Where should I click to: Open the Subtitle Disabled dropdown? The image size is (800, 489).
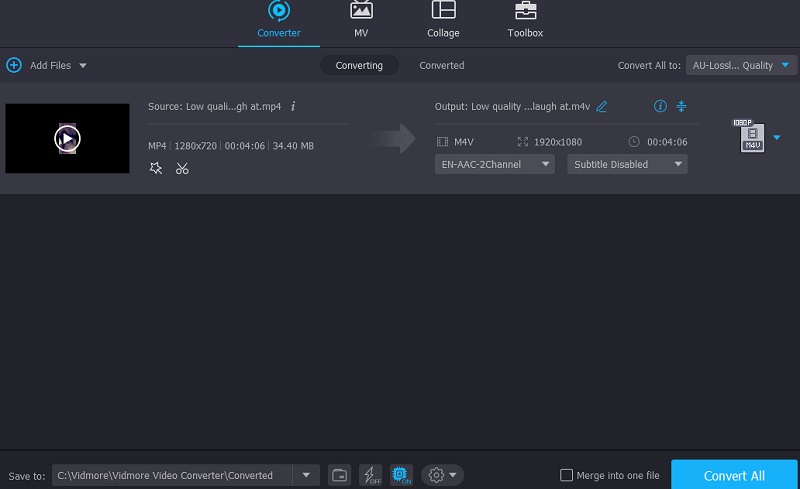(627, 164)
